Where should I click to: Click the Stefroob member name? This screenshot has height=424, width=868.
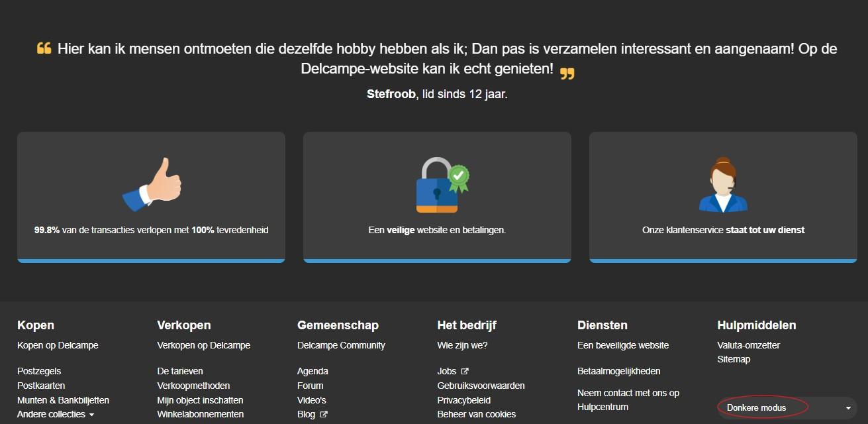point(392,94)
